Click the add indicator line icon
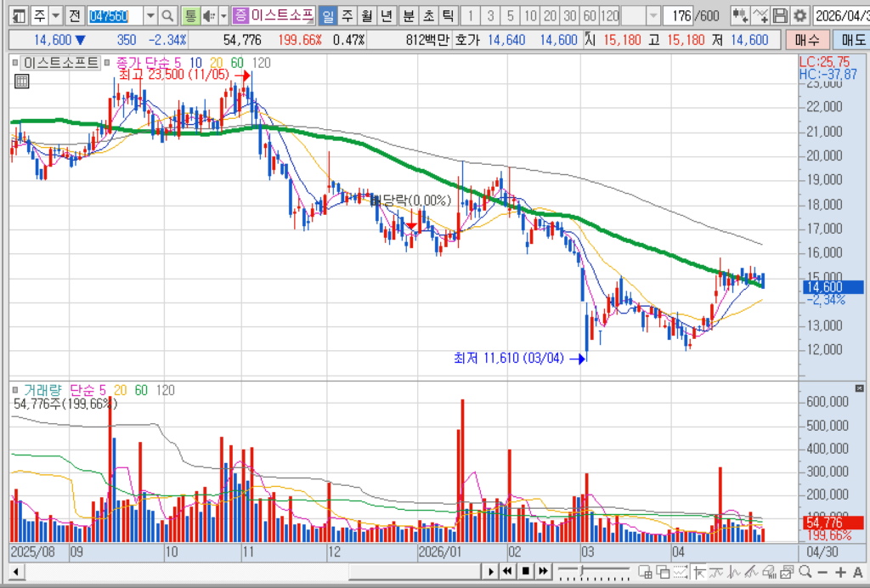870x588 pixels. click(x=760, y=15)
